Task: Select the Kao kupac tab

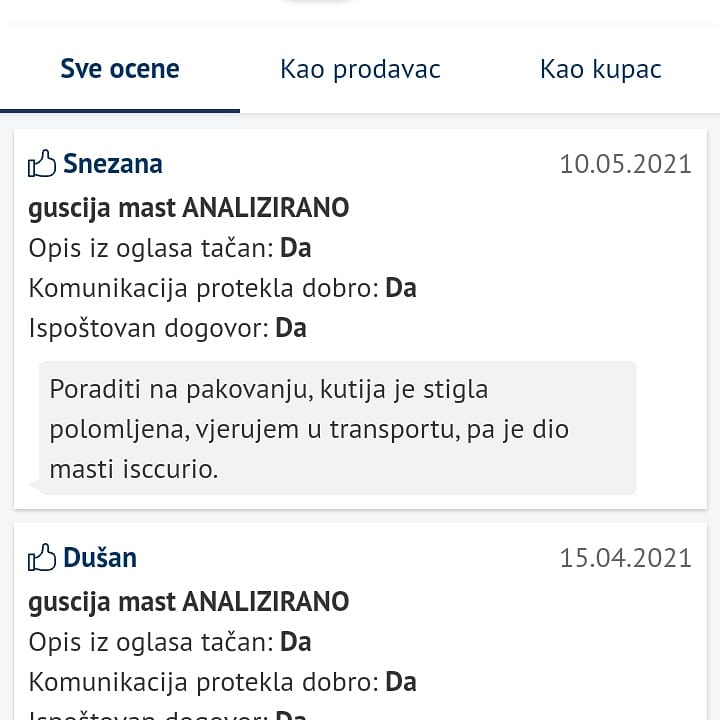Action: click(601, 69)
